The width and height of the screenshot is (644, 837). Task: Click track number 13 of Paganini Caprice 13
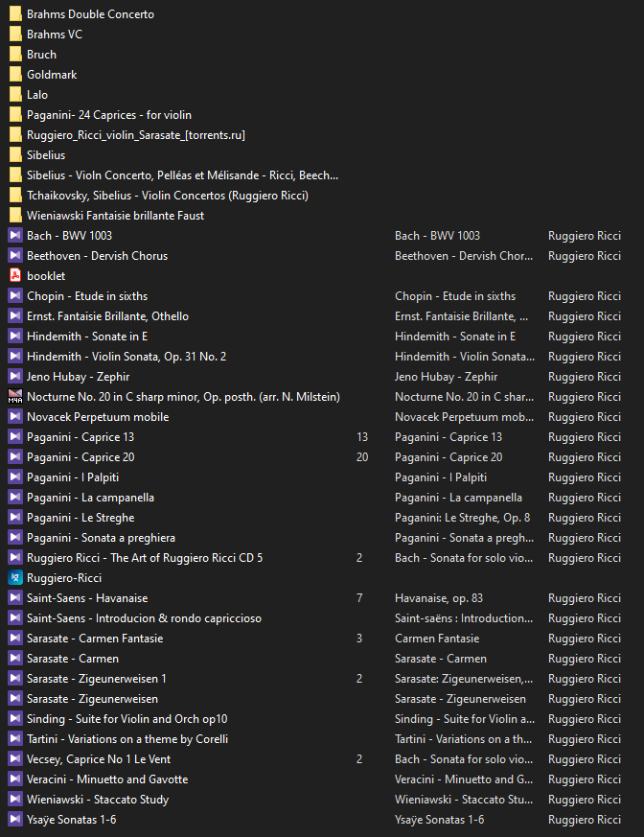pyautogui.click(x=361, y=437)
